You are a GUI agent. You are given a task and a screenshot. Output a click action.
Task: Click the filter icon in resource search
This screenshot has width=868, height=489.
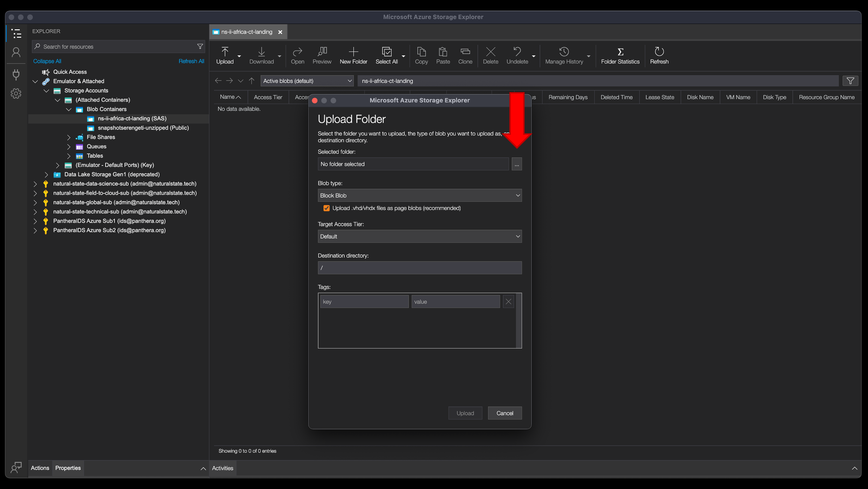point(200,46)
